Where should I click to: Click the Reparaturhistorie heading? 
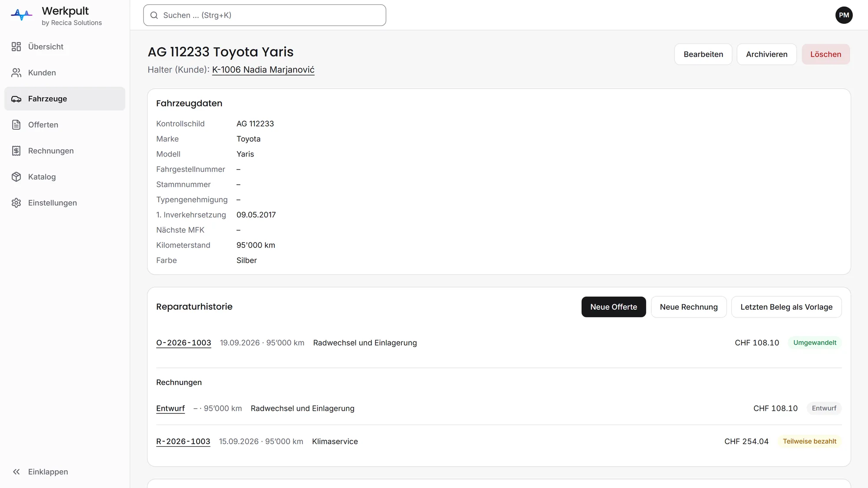point(194,307)
